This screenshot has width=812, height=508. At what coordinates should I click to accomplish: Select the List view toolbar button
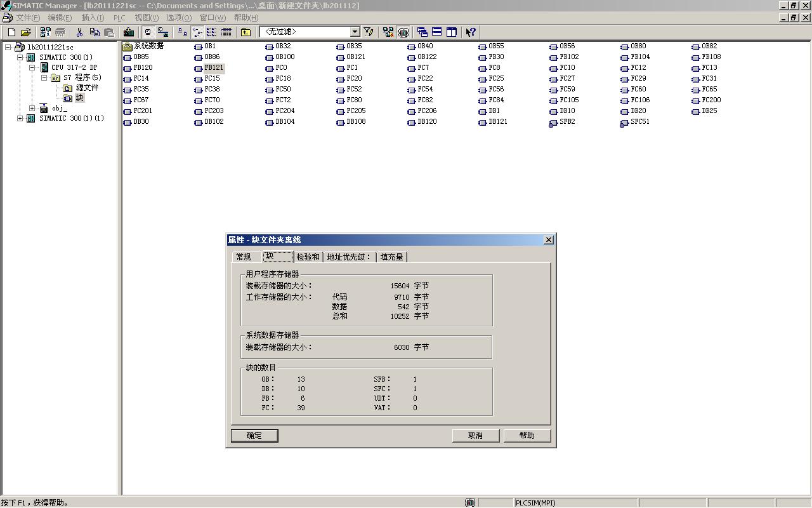(212, 32)
